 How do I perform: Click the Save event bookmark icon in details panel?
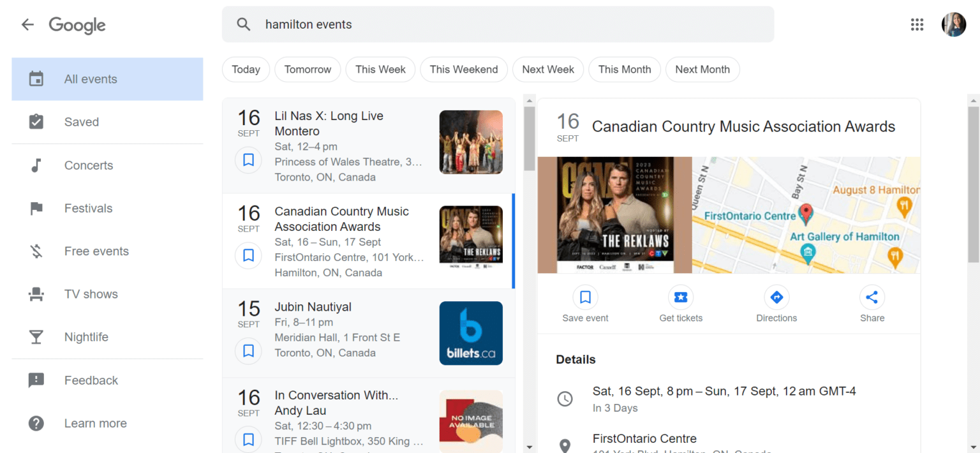click(x=585, y=297)
